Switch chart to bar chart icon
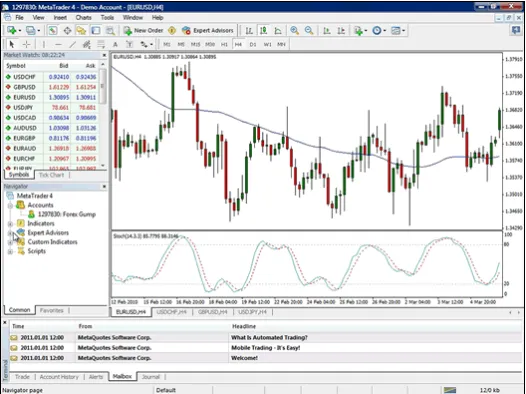Screen dimensions: 526x394 click(249, 31)
